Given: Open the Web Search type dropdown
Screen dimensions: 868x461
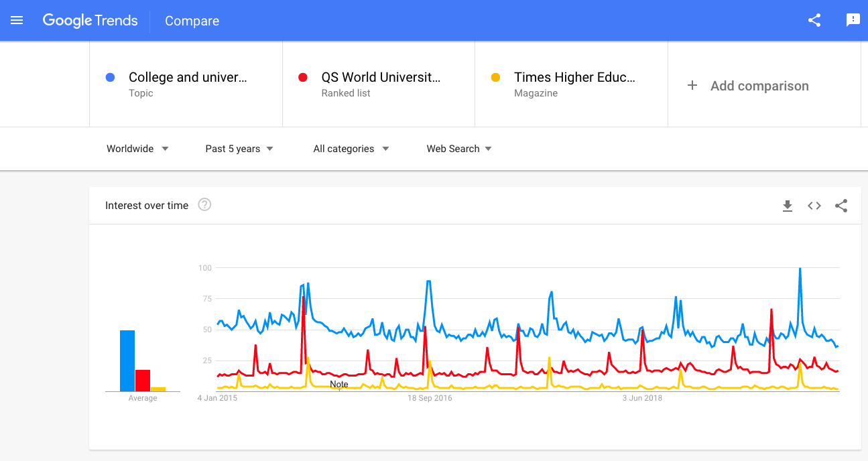Looking at the screenshot, I should point(459,149).
